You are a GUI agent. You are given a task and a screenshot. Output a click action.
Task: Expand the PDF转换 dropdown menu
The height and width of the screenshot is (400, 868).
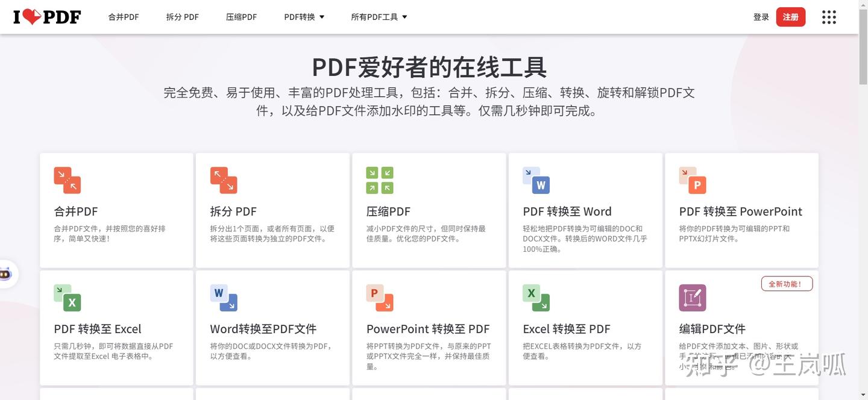pos(304,17)
